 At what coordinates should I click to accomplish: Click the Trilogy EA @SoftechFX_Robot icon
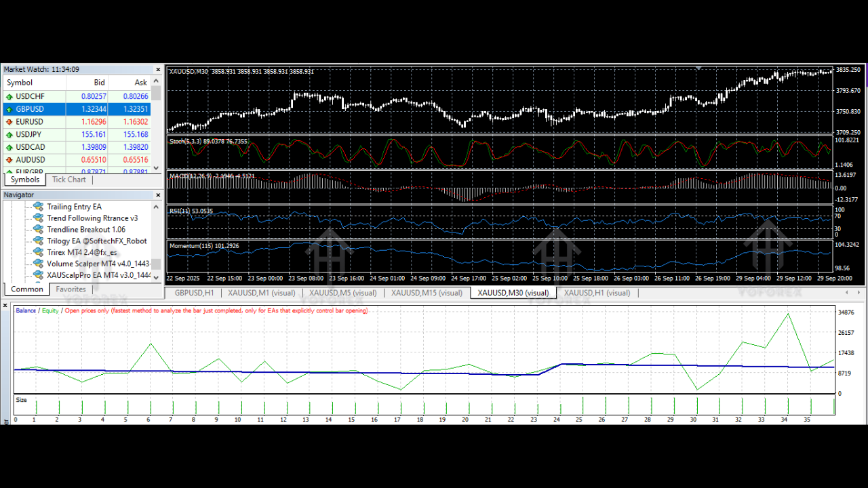click(38, 241)
